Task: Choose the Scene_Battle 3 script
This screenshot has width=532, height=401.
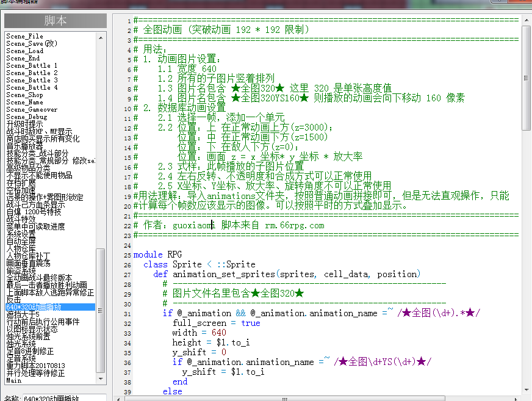Action: click(x=32, y=80)
